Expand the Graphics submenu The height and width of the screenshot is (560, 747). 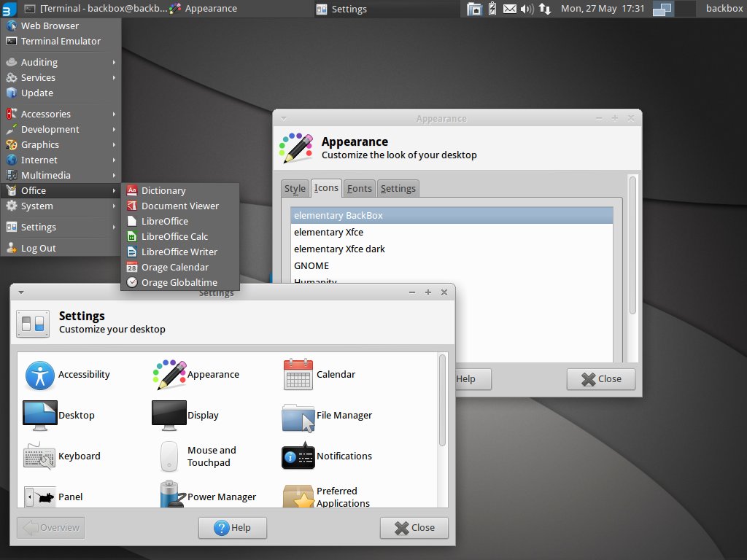(x=61, y=144)
